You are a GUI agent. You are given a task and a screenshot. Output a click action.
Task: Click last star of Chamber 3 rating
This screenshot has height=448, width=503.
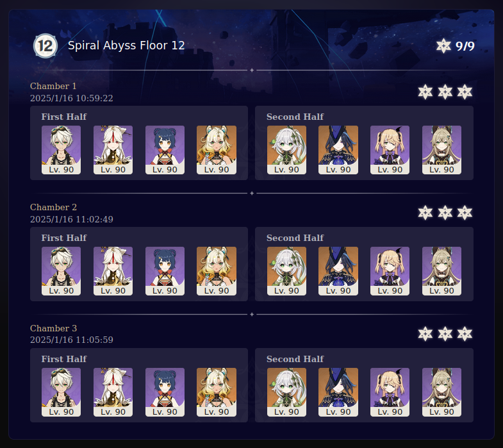pyautogui.click(x=465, y=334)
